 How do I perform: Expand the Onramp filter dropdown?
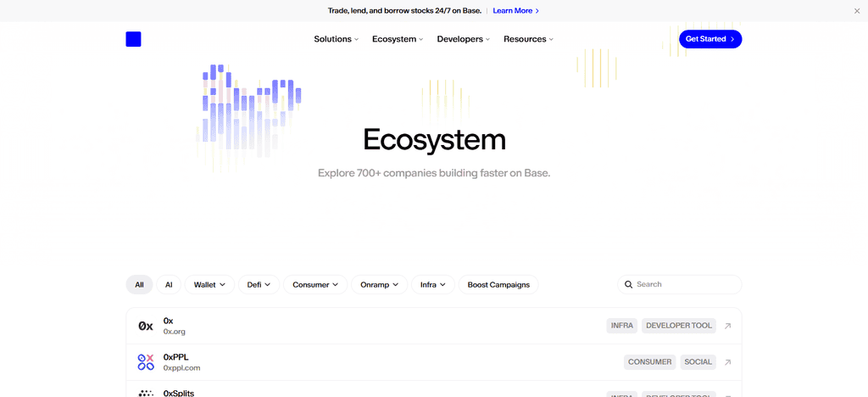click(380, 284)
